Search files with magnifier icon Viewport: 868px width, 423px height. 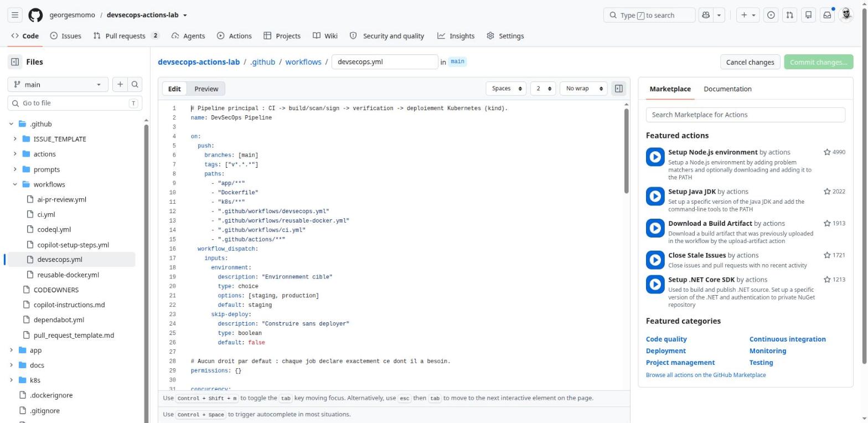coord(135,84)
